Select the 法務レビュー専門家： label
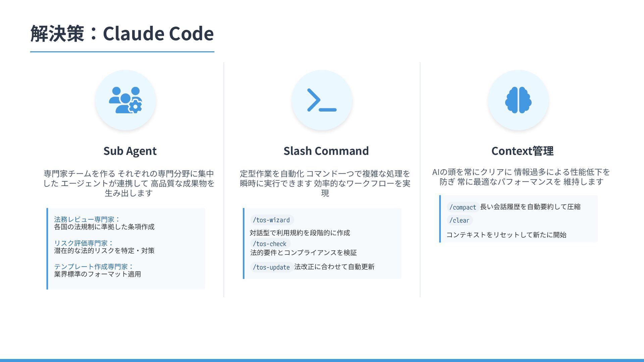 pyautogui.click(x=87, y=219)
